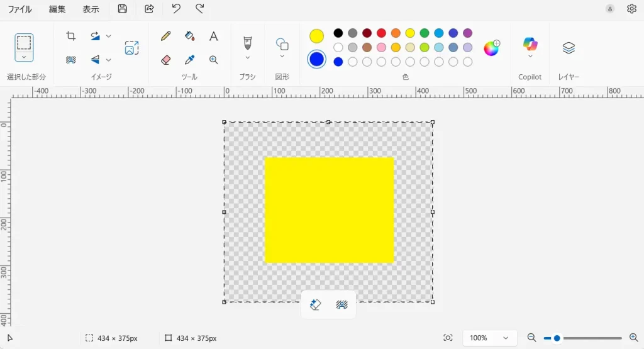Choose the yellow primary color circle

pyautogui.click(x=316, y=36)
